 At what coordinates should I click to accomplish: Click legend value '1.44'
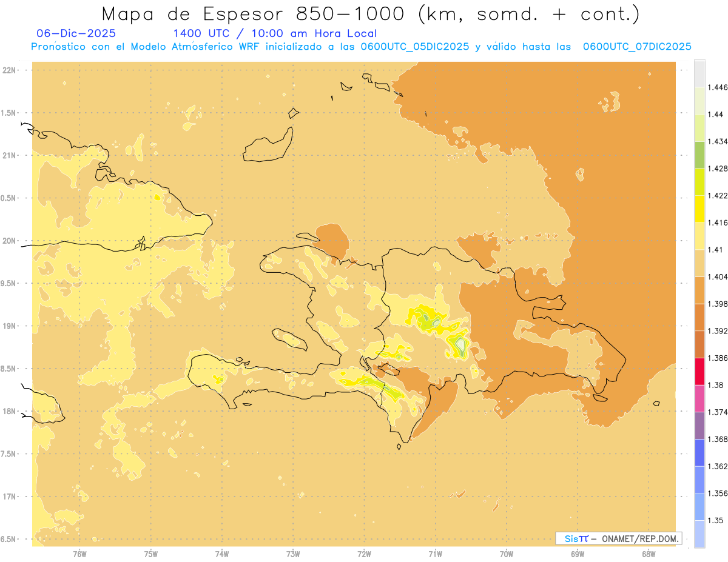pos(716,115)
